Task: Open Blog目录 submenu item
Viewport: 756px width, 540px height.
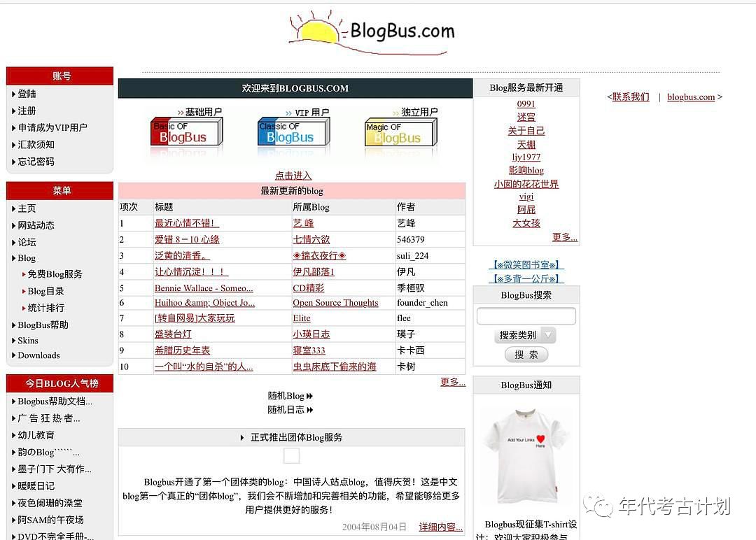Action: click(x=45, y=291)
